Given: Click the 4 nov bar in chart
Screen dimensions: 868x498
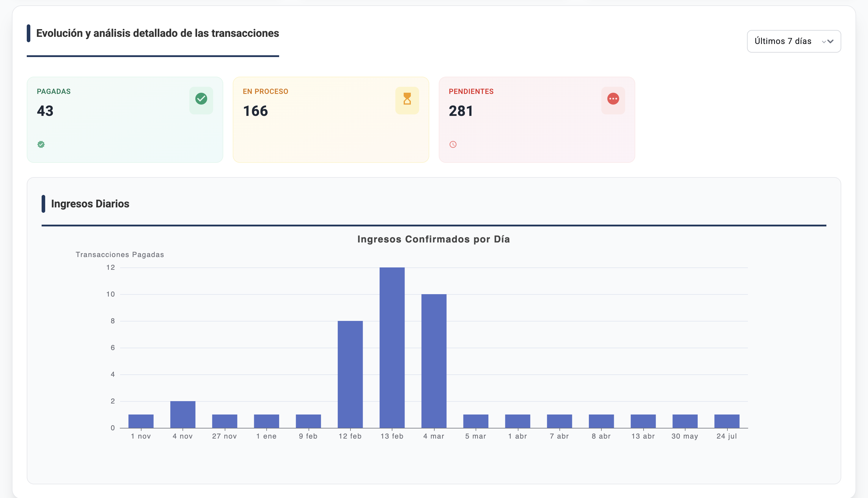Looking at the screenshot, I should click(183, 414).
